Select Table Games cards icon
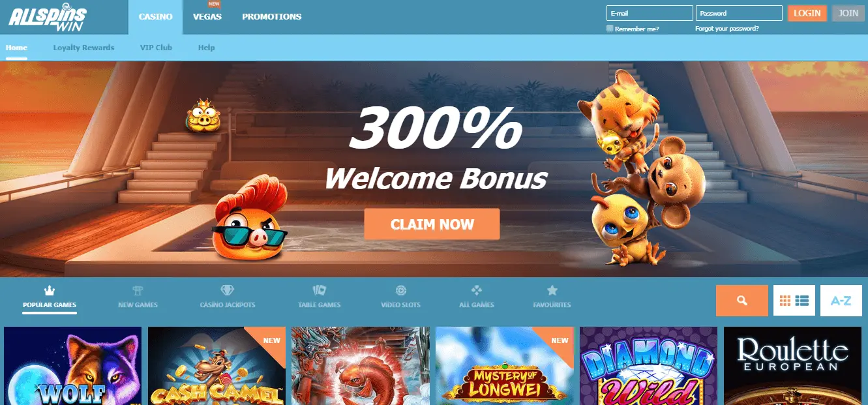The width and height of the screenshot is (868, 405). point(319,290)
